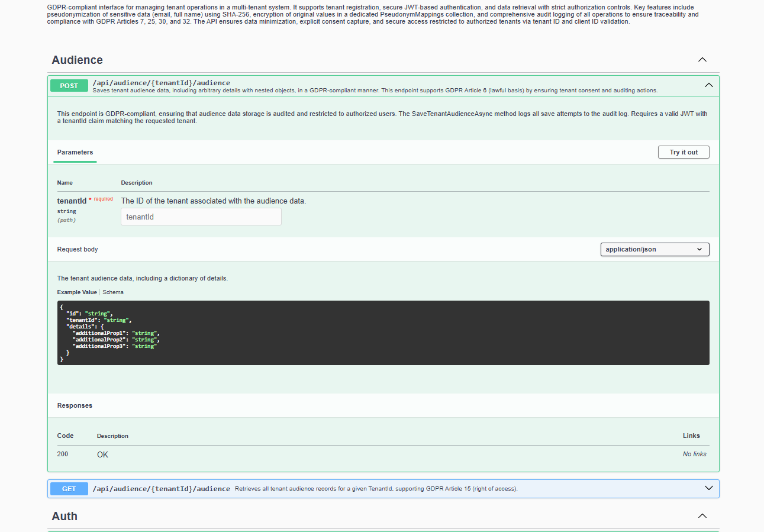
Task: Click the GET /api/audience/{tenantId}/audience path
Action: click(x=162, y=489)
